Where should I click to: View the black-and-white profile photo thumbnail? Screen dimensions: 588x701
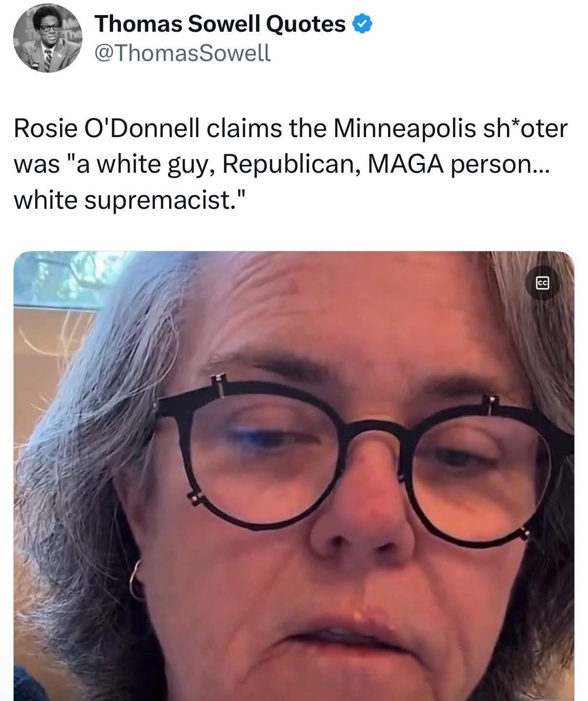[47, 40]
